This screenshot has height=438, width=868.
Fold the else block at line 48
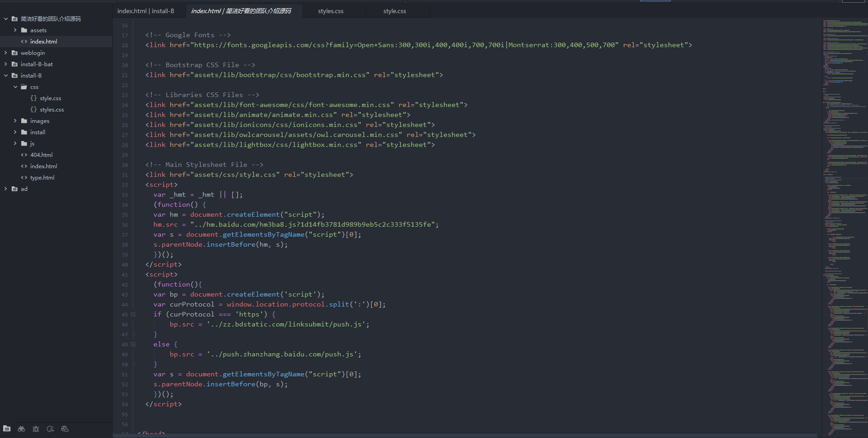point(133,344)
